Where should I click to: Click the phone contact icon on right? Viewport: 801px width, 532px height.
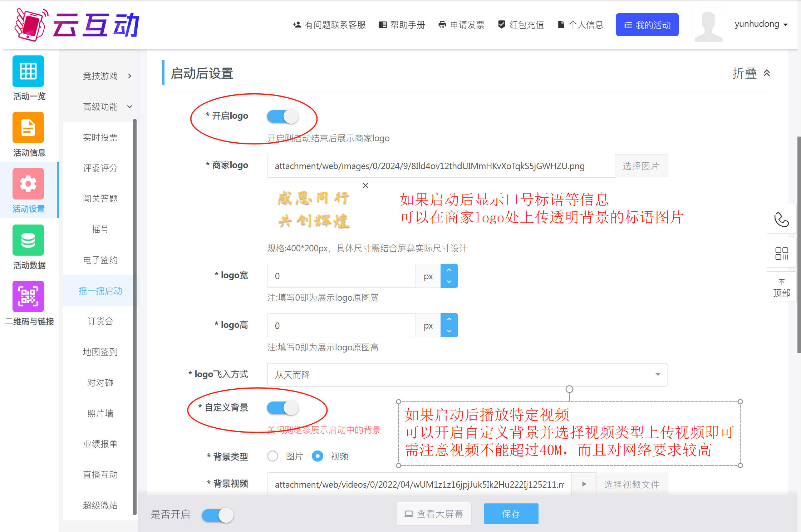[781, 219]
